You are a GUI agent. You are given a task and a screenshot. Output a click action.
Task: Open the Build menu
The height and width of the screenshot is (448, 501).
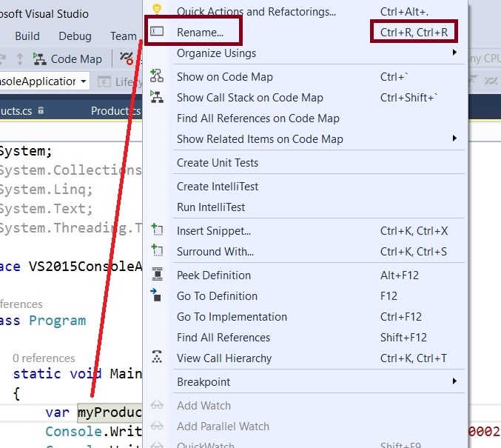click(27, 36)
